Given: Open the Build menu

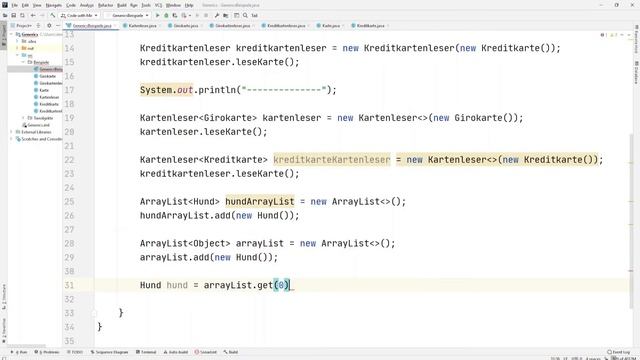Looking at the screenshot, I should 122,5.
